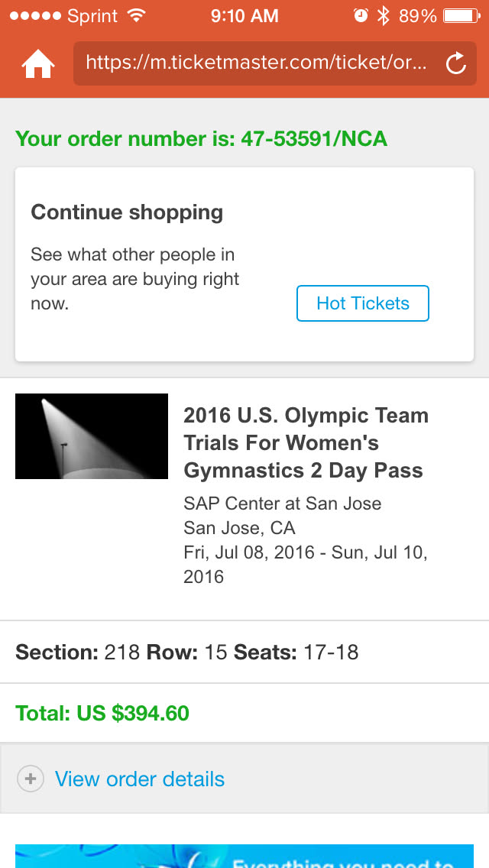Tap the Continue shopping heading
Viewport: 489px width, 868px height.
click(x=127, y=212)
